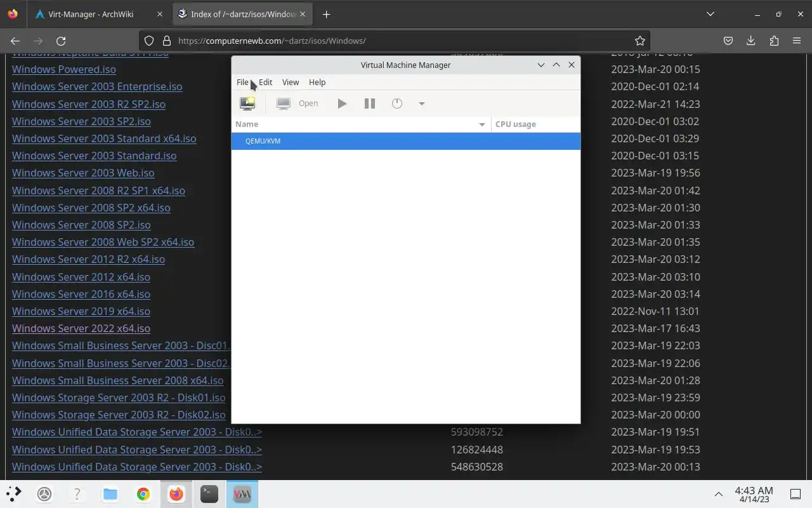Open Windows Server 2003 Web.iso link
812x508 pixels.
click(x=83, y=173)
